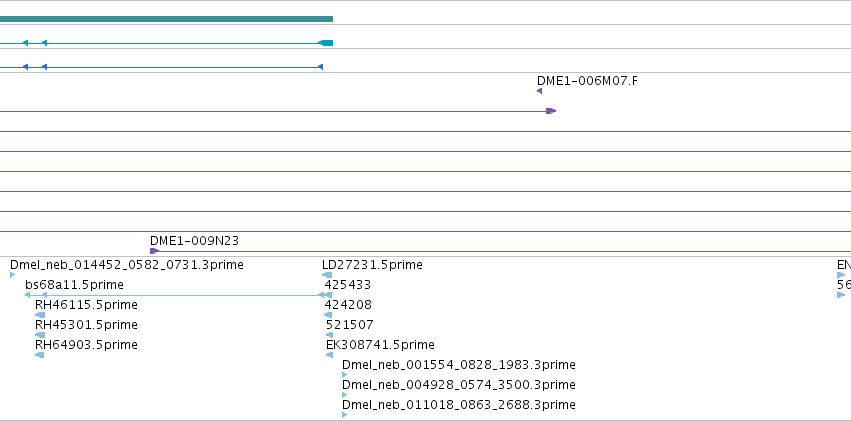Click the arrow glyph under RH46115.5prime

tap(40, 315)
